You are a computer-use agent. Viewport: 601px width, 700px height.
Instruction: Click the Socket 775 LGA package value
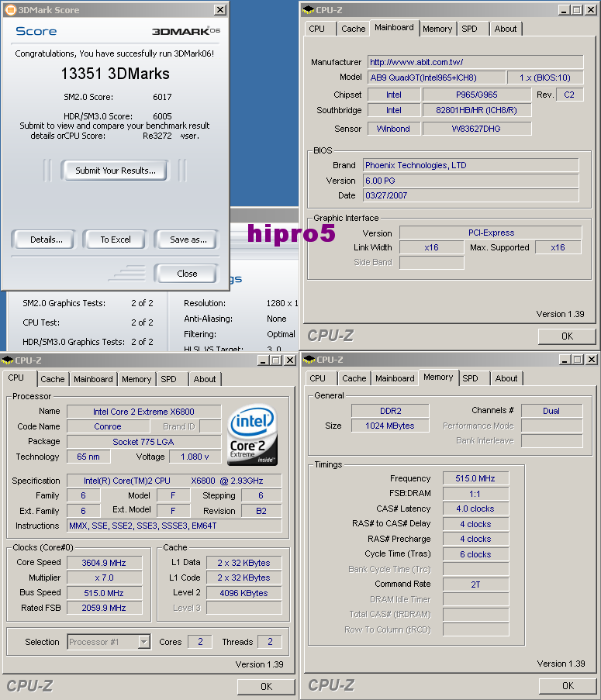(143, 442)
